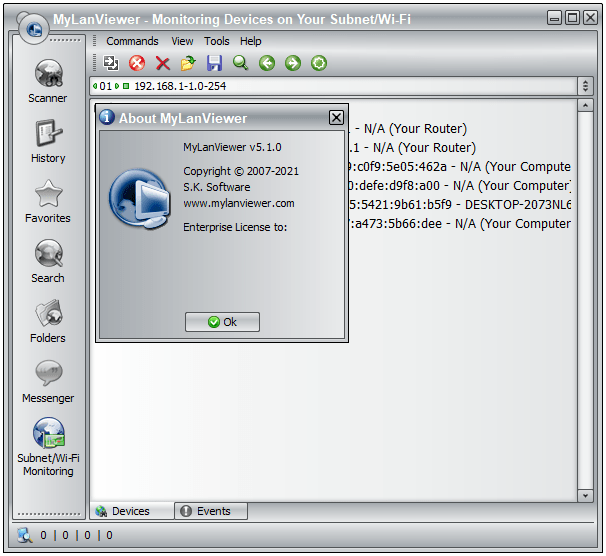Image resolution: width=606 pixels, height=556 pixels.
Task: Open the Tools menu
Action: click(216, 41)
